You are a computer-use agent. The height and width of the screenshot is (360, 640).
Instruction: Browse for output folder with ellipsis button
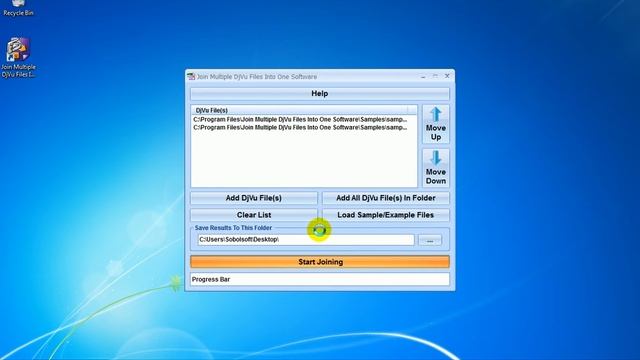tap(430, 240)
